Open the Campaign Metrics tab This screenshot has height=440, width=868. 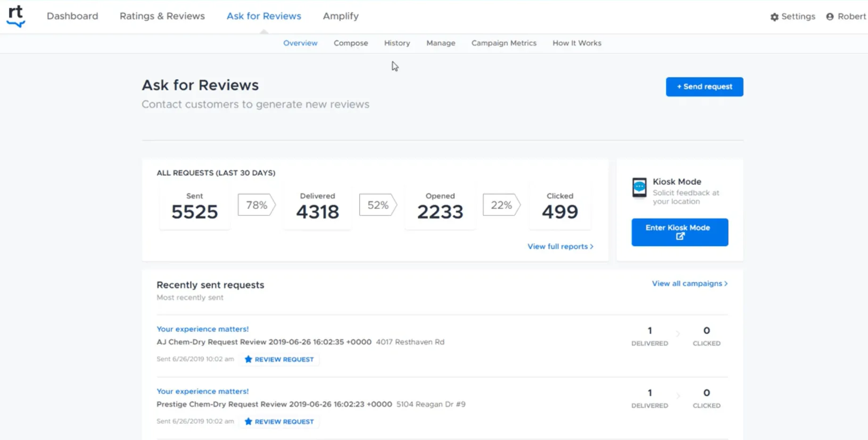click(504, 43)
